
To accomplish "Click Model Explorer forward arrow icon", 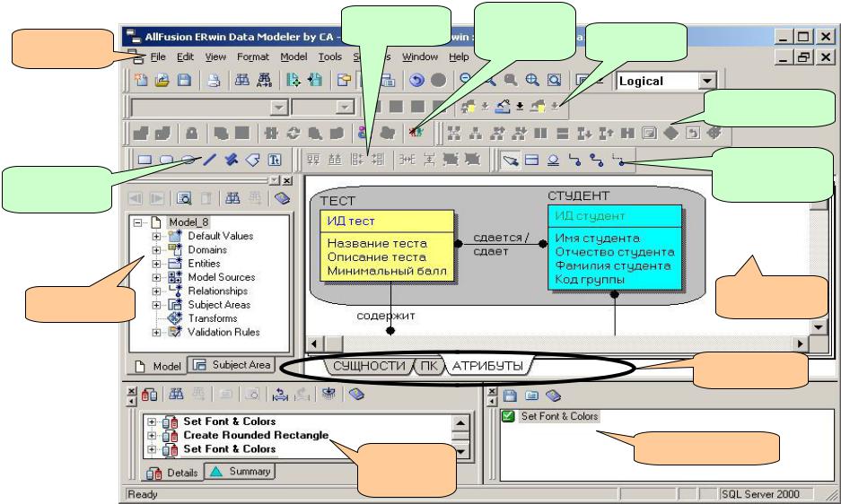I will pyautogui.click(x=156, y=198).
